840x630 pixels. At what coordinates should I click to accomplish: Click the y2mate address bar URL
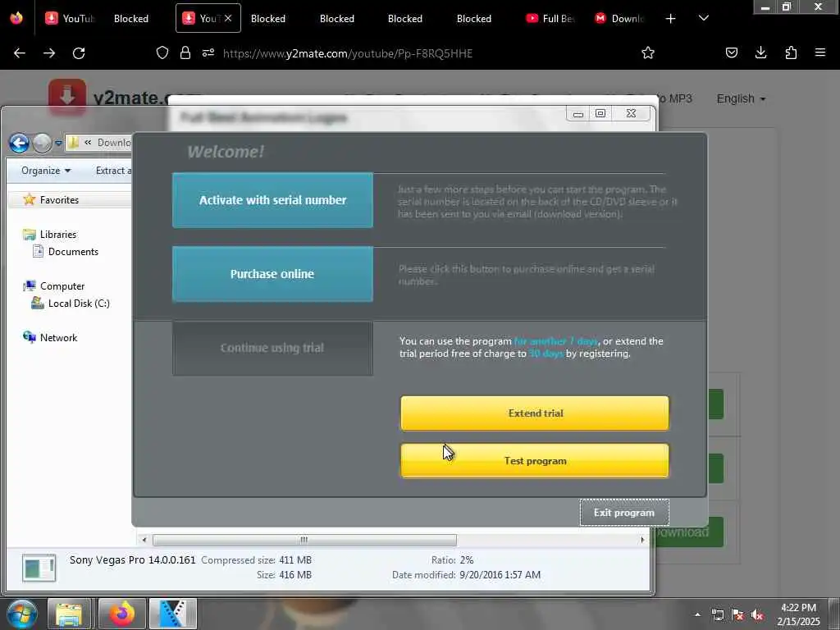[x=348, y=53]
